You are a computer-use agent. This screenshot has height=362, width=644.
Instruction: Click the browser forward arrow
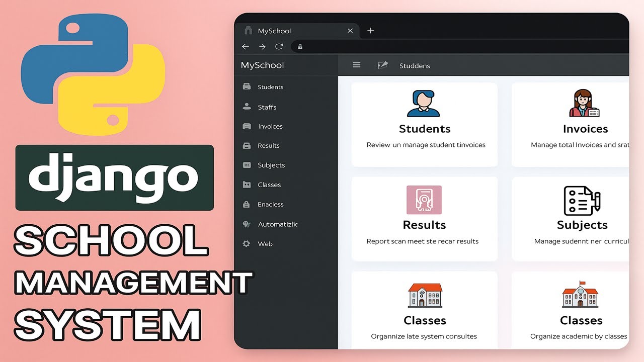click(x=262, y=46)
